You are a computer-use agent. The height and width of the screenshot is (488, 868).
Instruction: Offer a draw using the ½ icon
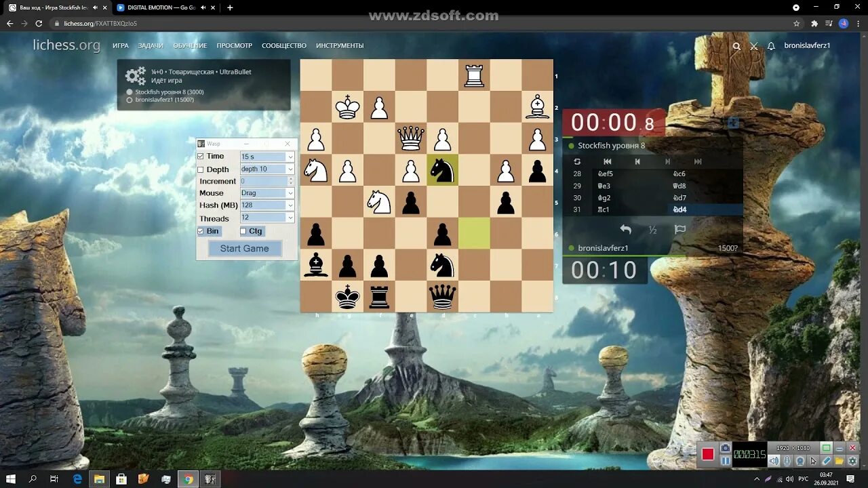(652, 230)
